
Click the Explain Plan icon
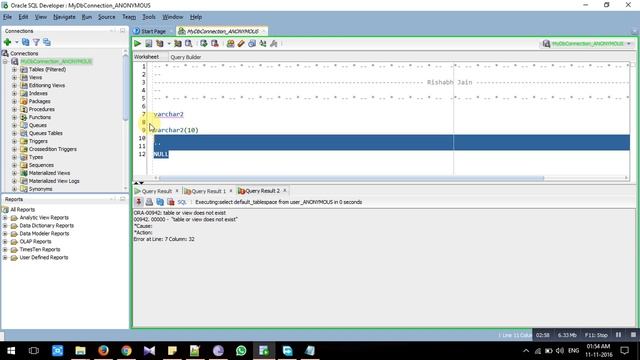point(160,43)
